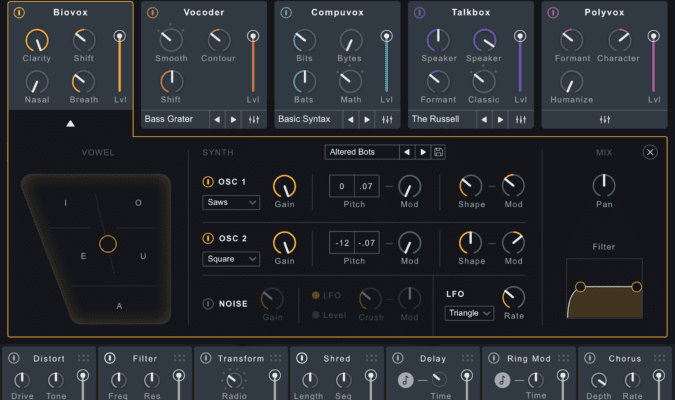Image resolution: width=675 pixels, height=400 pixels.
Task: Disable oscillator OSC 1
Action: (208, 182)
